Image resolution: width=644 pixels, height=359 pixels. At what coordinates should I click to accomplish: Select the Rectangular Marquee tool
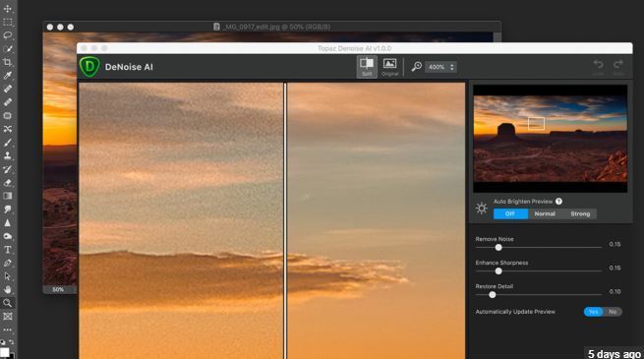8,22
